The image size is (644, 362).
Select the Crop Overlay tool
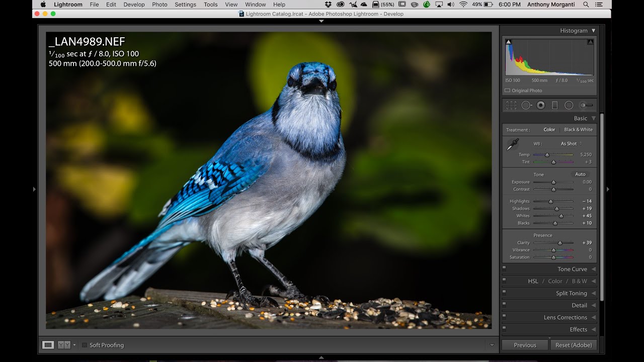pyautogui.click(x=511, y=105)
